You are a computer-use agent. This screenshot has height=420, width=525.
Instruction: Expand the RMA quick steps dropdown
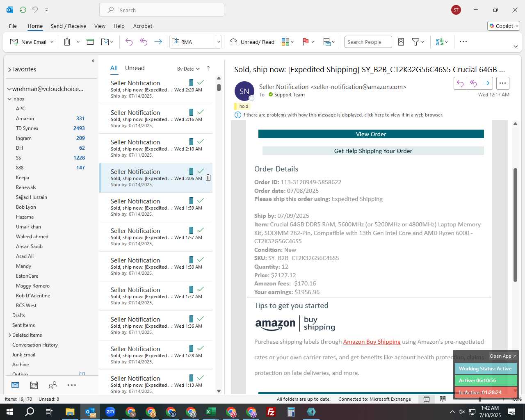[x=219, y=42]
